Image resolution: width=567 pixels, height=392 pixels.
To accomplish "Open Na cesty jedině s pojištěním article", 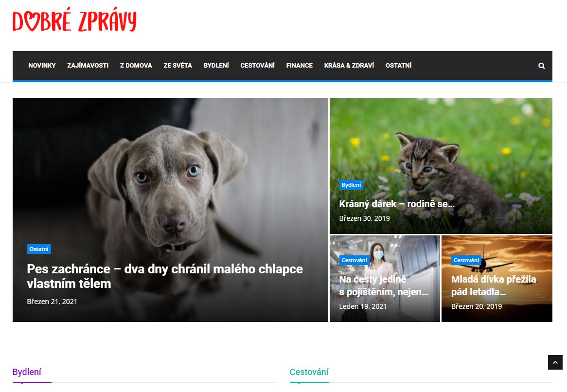I will [384, 285].
